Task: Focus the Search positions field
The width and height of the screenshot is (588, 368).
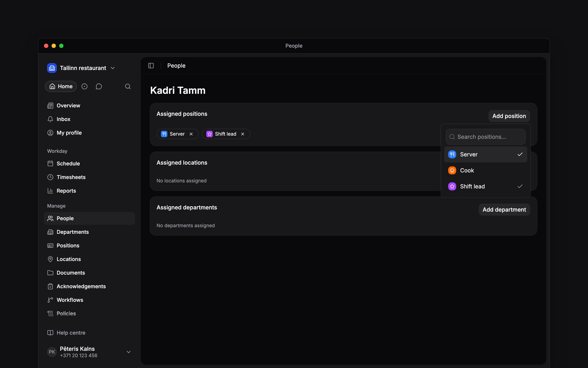Action: click(486, 137)
